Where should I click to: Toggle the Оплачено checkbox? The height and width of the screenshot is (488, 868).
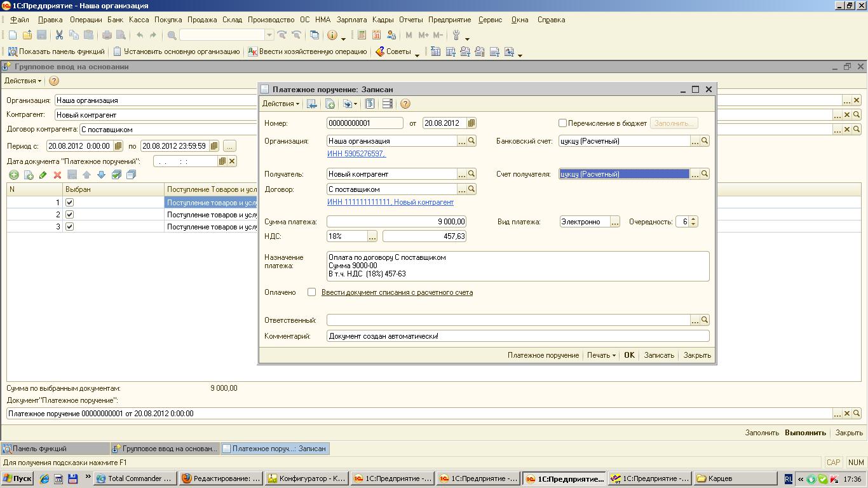coord(311,292)
